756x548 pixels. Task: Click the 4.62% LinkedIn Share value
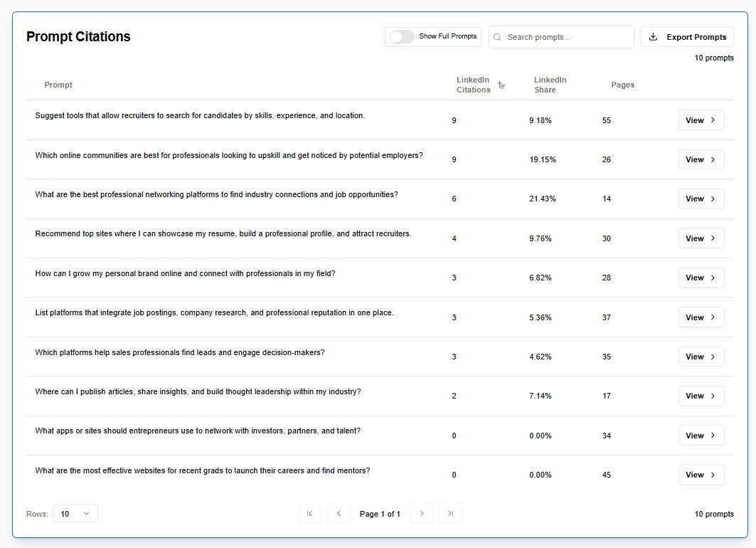pos(540,357)
